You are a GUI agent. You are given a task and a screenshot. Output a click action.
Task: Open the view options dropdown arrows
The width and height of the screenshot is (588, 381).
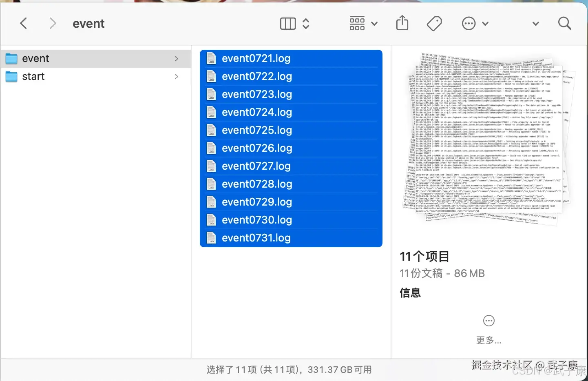coord(306,24)
